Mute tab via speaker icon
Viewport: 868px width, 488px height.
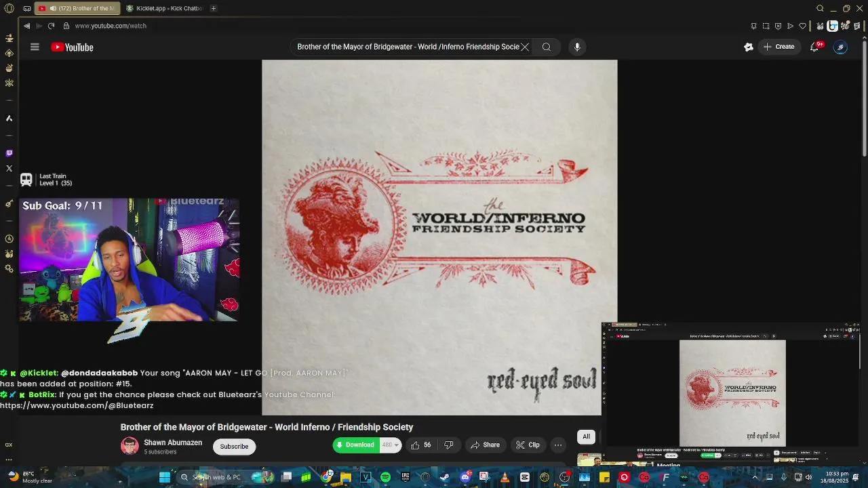[x=53, y=8]
